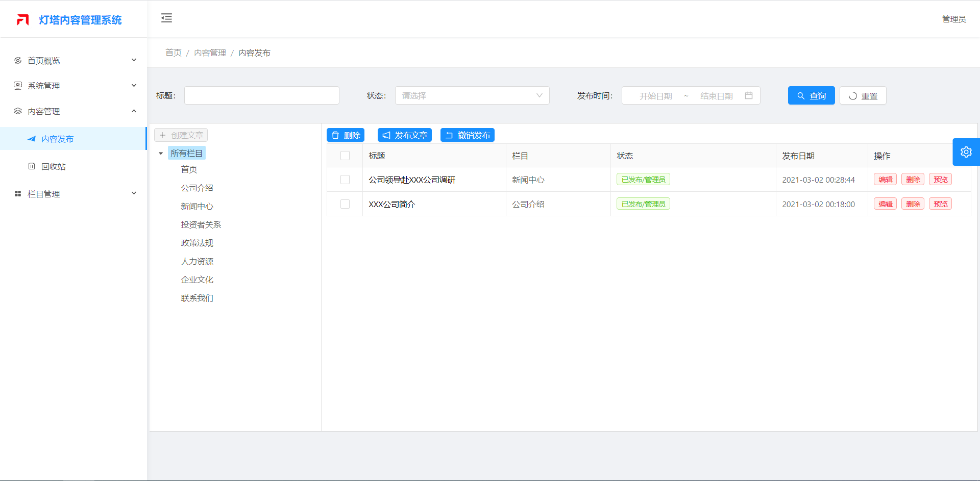Open the 状态 status dropdown
Screen dimensions: 980x481
coord(472,96)
